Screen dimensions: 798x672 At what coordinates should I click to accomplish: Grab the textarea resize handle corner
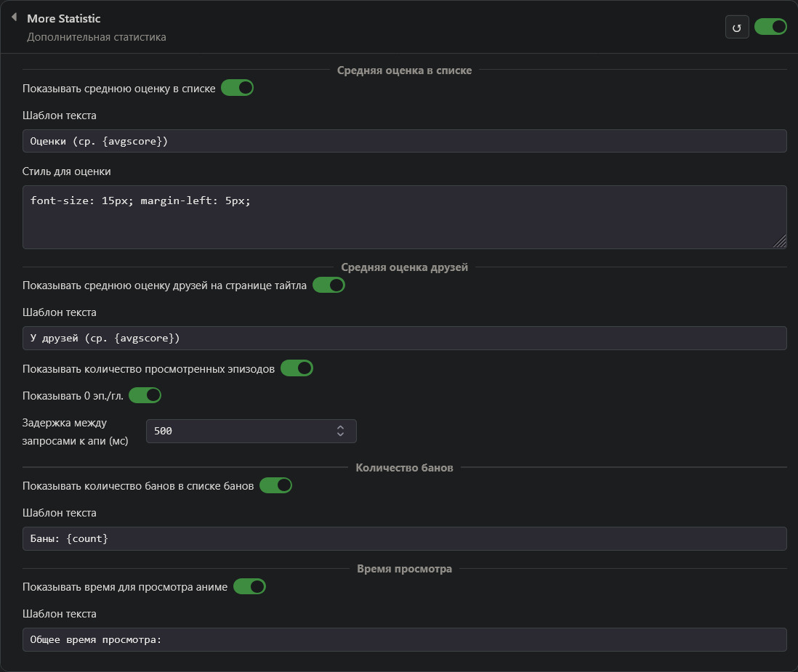point(781,243)
